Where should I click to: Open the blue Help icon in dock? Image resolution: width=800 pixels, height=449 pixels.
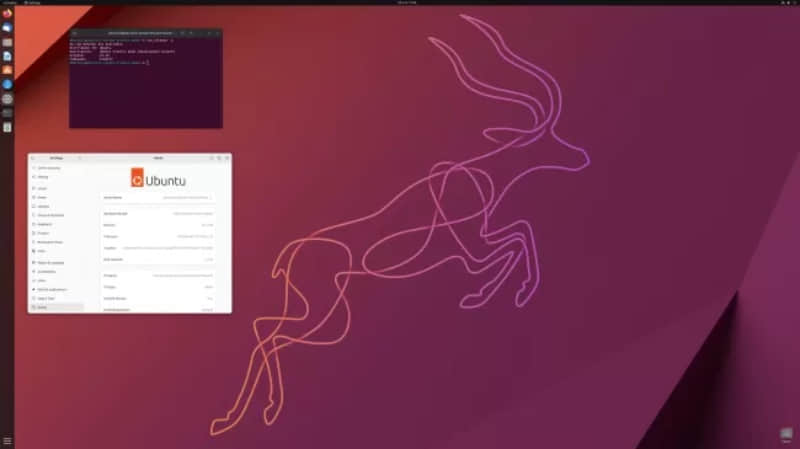[7, 84]
